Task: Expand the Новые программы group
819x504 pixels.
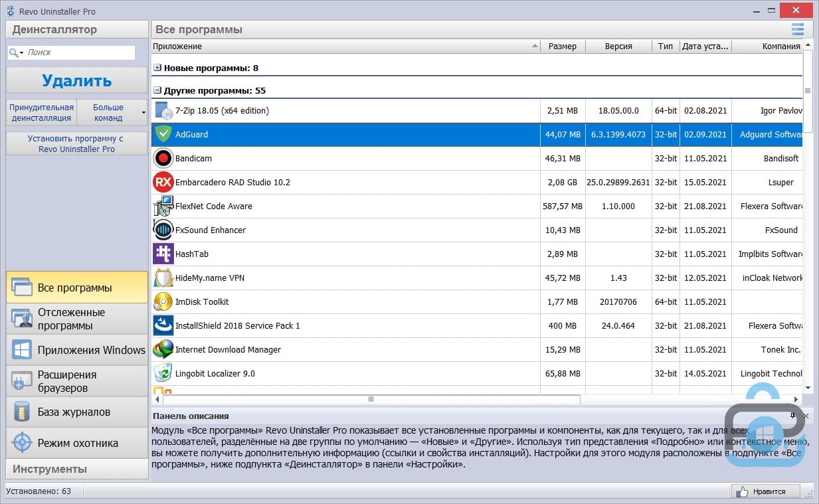Action: click(x=157, y=68)
